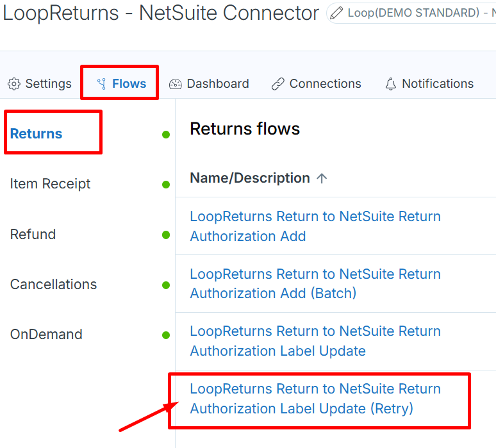Click the green status dot beside Returns
The height and width of the screenshot is (448, 496).
(x=166, y=135)
